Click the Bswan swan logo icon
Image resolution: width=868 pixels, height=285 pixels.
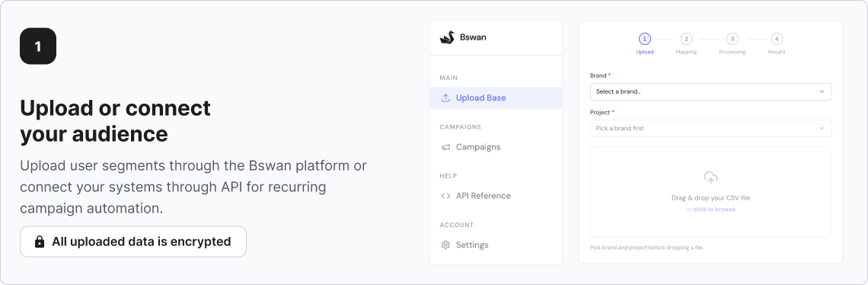pyautogui.click(x=447, y=37)
